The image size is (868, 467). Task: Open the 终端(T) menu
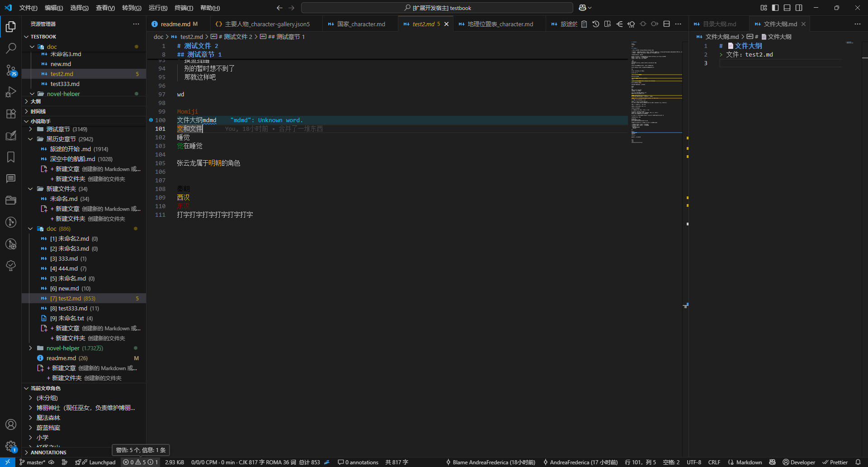point(184,8)
